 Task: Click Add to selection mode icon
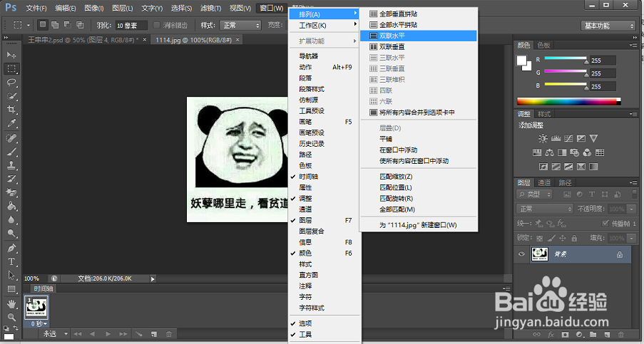[55, 25]
